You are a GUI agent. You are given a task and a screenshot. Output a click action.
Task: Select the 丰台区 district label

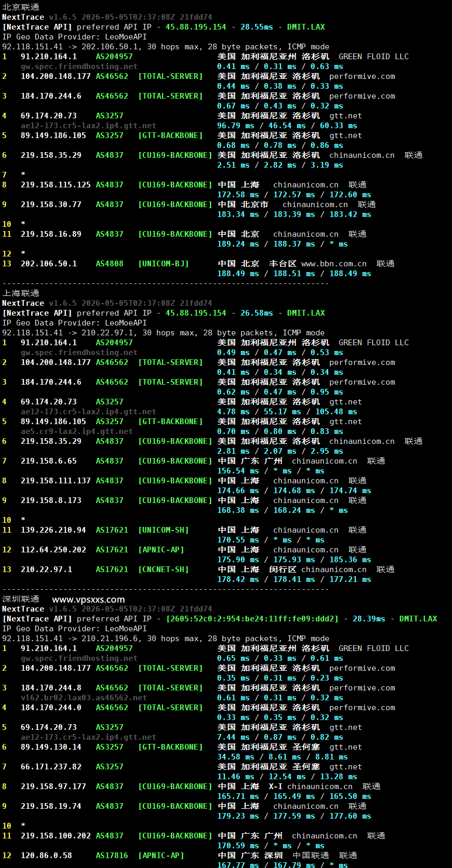[283, 264]
